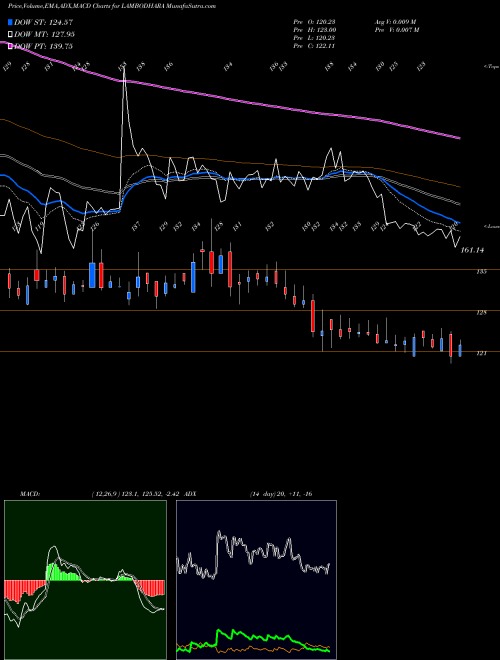Click the 'MACD:' indicator heading
This screenshot has height=660, width=500.
point(30,494)
